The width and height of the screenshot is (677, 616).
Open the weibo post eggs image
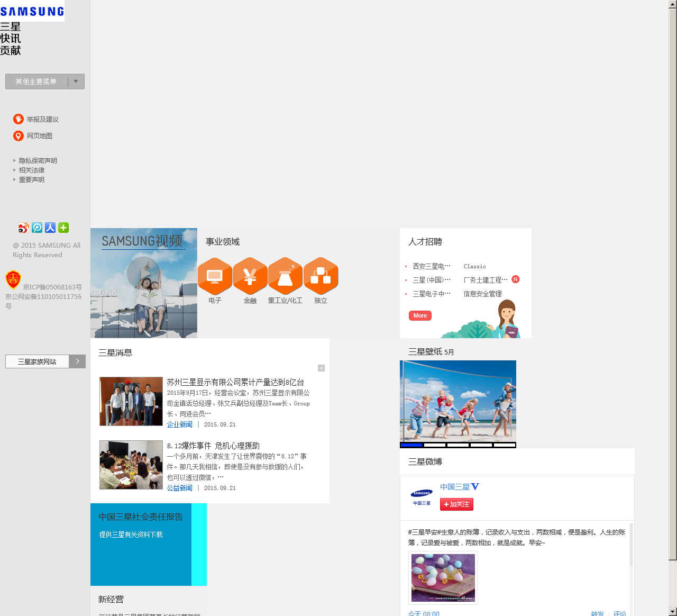pos(443,578)
